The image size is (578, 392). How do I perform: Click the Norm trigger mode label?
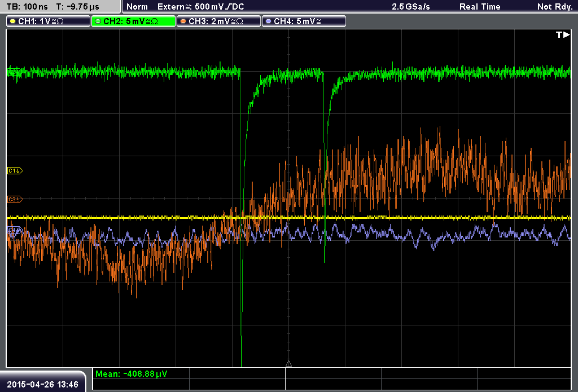pos(137,7)
